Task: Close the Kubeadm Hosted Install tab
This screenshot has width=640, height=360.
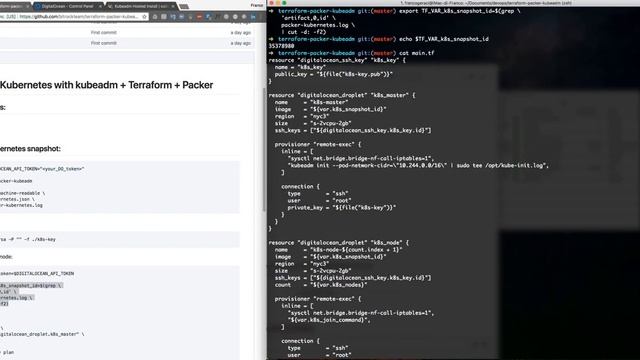Action: click(x=173, y=6)
